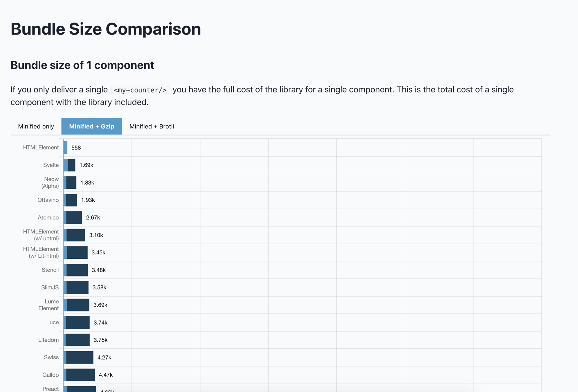Screen dimensions: 578x392
Task: Click the Stencil 3.48k bar
Action: click(x=76, y=270)
